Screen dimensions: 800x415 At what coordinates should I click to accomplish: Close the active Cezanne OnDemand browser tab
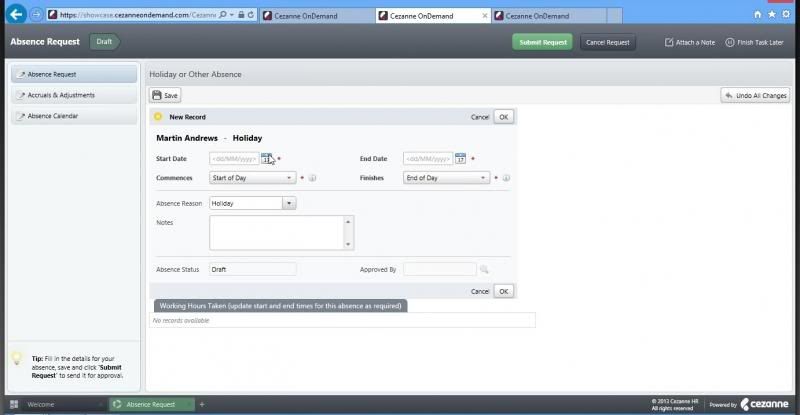485,16
